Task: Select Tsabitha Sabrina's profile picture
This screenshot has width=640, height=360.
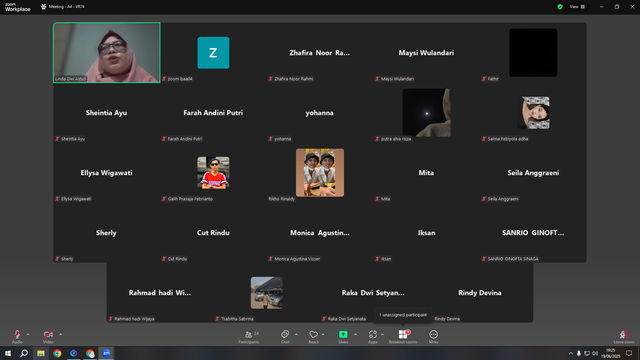Action: click(x=267, y=293)
